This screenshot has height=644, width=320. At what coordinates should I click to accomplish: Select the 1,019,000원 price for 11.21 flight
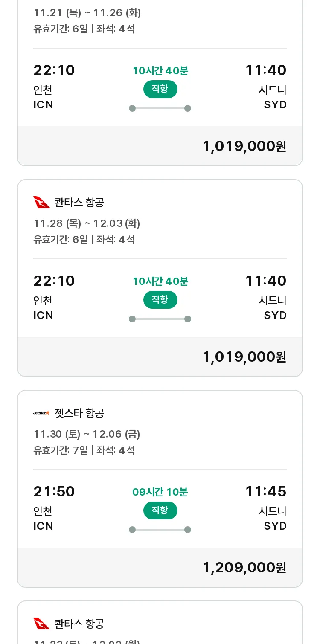pos(244,146)
